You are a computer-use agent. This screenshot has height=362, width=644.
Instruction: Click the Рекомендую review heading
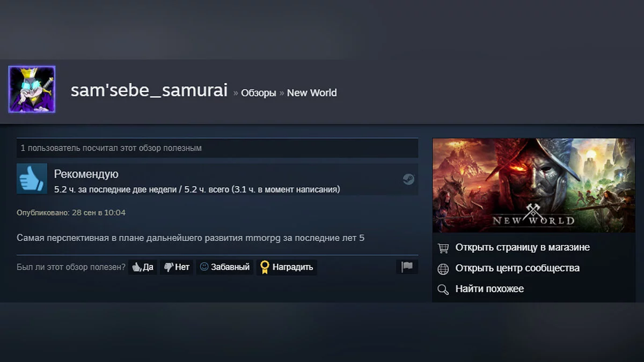[x=86, y=174]
